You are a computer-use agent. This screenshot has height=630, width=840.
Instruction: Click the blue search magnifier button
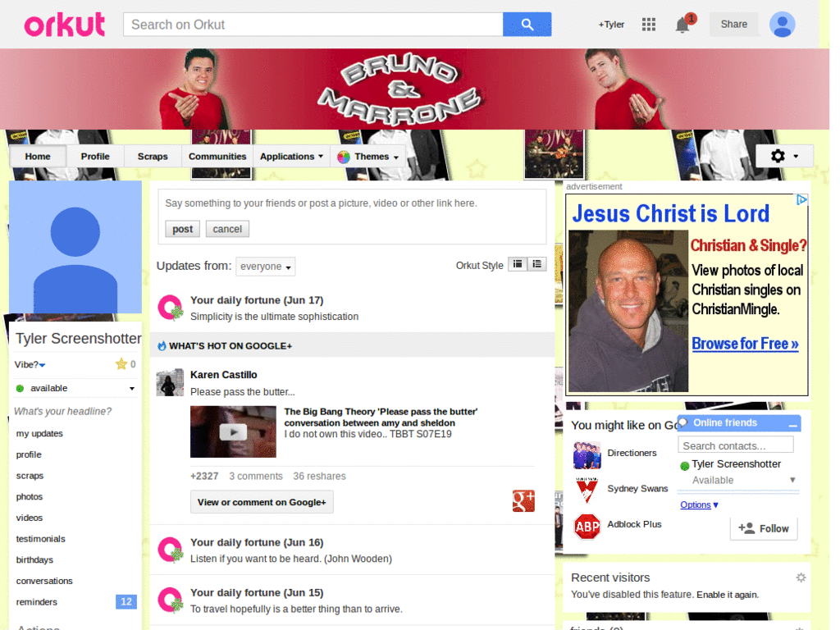pyautogui.click(x=527, y=24)
